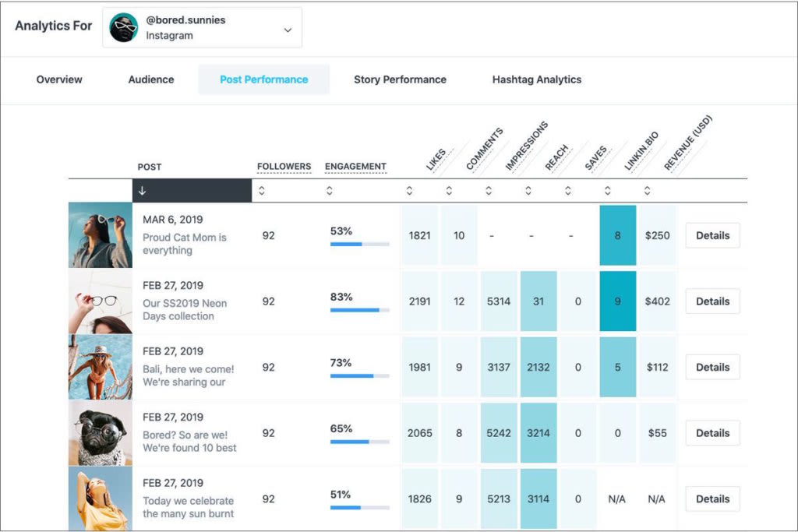Open Details for the Mar 6, 2019 post
Screen dimensions: 798x532
(x=712, y=235)
